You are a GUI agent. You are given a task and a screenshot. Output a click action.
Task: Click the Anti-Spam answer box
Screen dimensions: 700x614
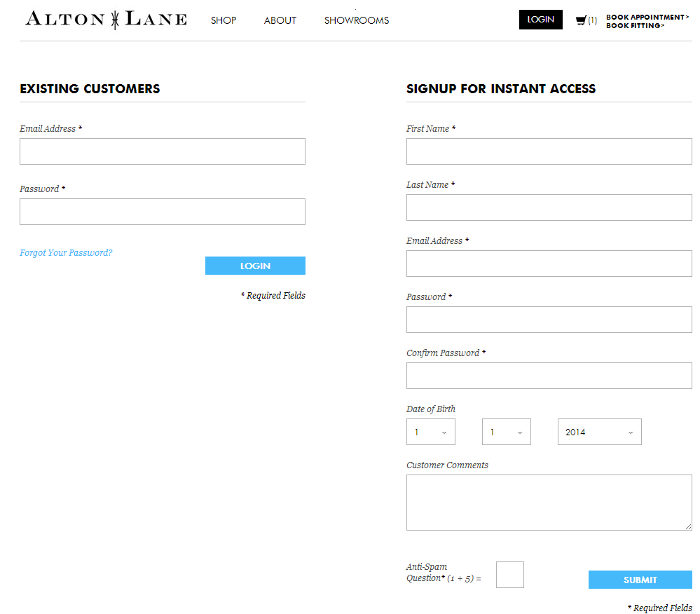510,575
